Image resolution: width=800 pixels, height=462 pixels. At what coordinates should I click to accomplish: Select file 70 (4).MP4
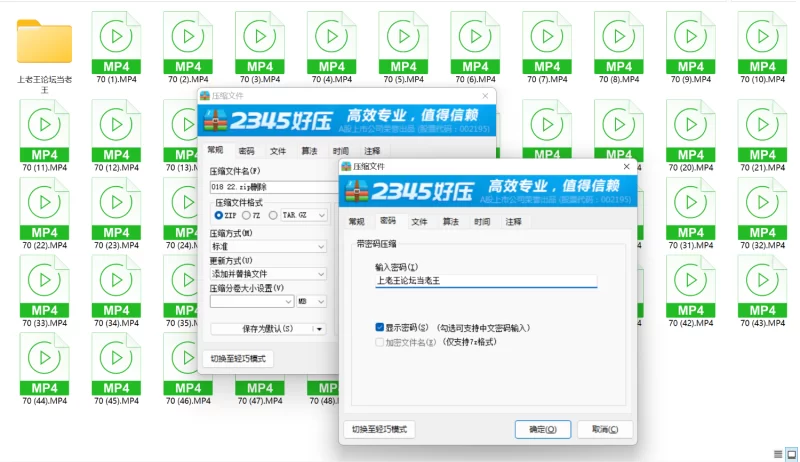pos(332,47)
